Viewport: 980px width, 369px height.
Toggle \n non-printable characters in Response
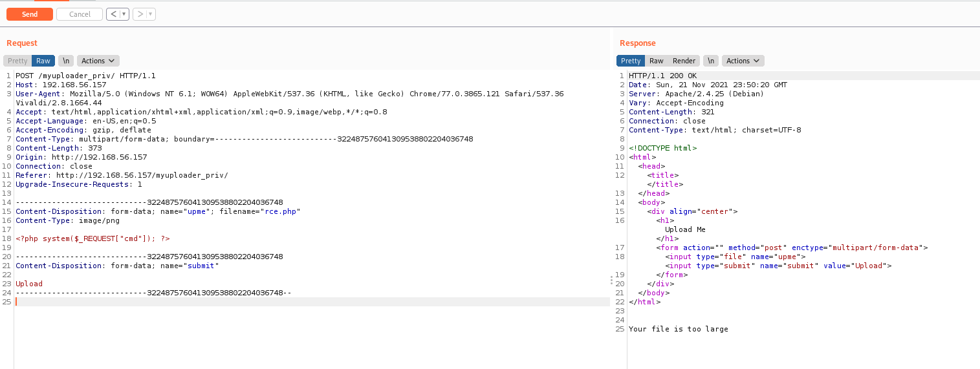pyautogui.click(x=710, y=61)
